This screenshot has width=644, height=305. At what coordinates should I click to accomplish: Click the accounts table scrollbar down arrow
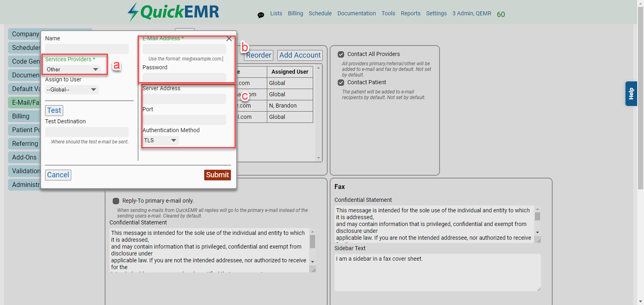pos(319,158)
